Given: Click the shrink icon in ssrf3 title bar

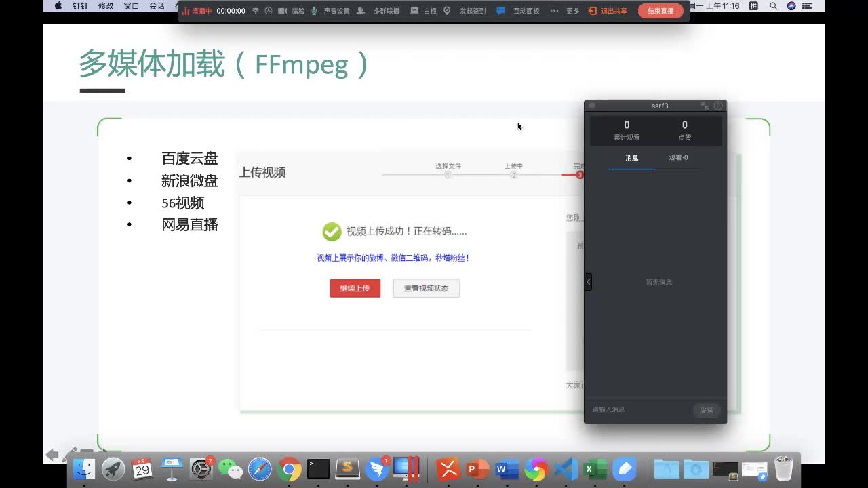Looking at the screenshot, I should tap(705, 106).
